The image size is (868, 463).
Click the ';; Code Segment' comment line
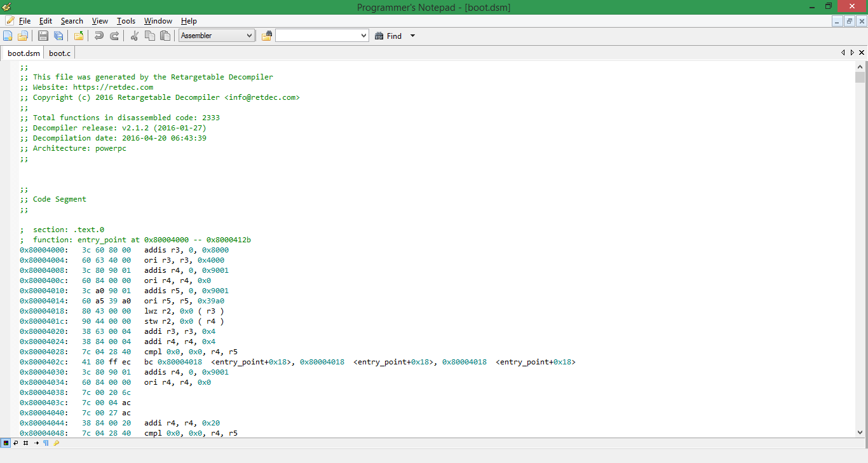53,199
